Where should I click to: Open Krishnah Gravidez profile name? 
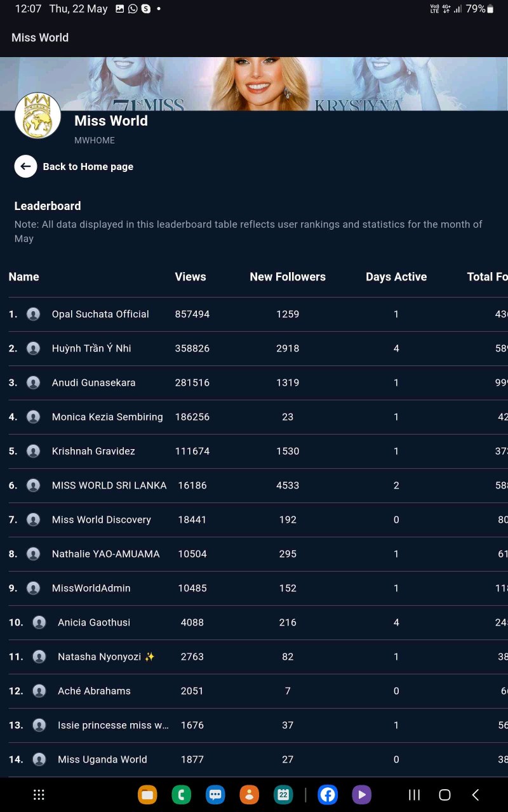click(x=93, y=451)
